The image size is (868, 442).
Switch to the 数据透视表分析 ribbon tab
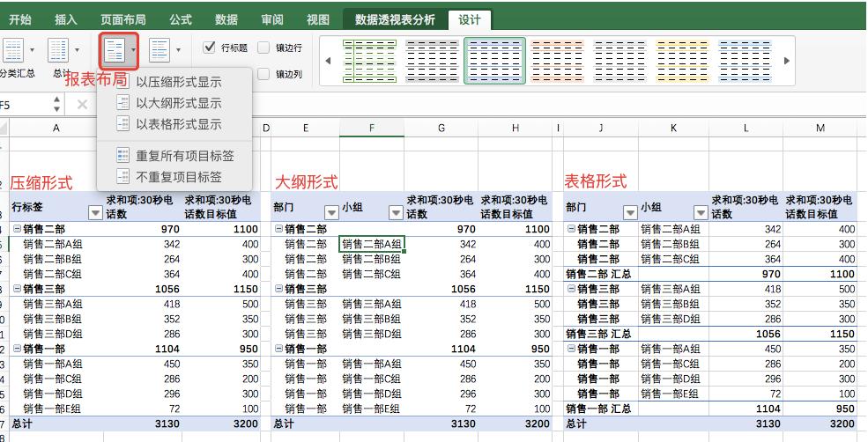(x=395, y=19)
